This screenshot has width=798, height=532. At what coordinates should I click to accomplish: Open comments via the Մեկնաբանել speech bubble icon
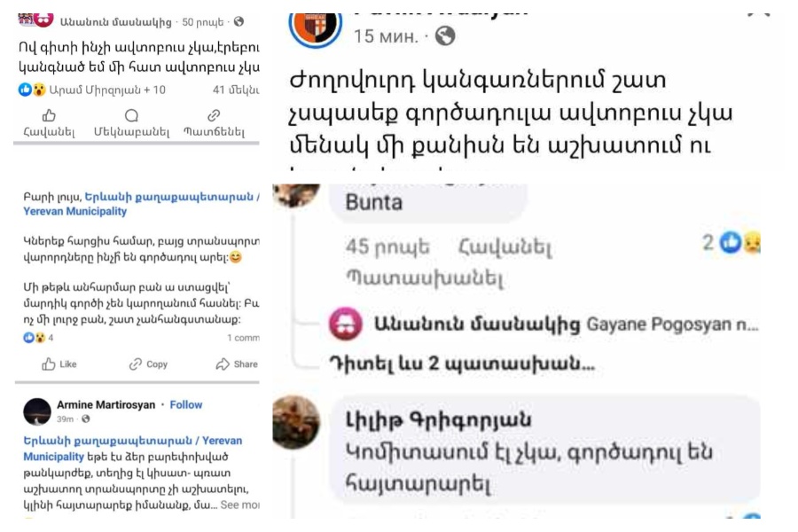coord(131,115)
